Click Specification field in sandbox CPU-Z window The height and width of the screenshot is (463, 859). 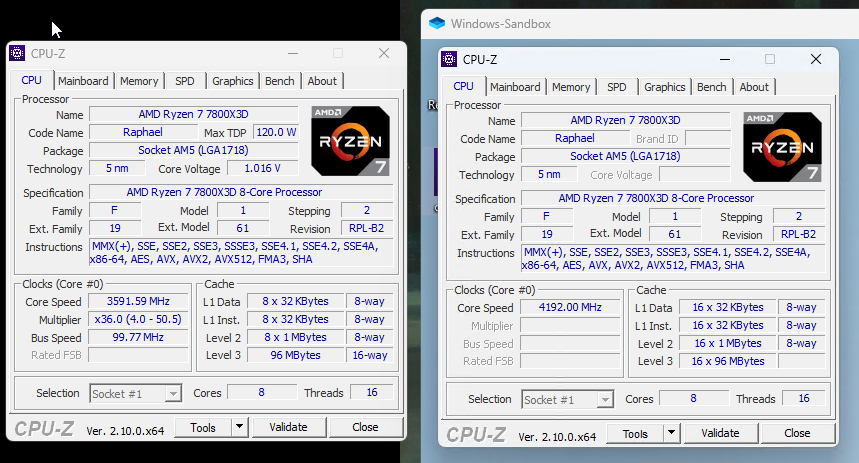pos(673,198)
